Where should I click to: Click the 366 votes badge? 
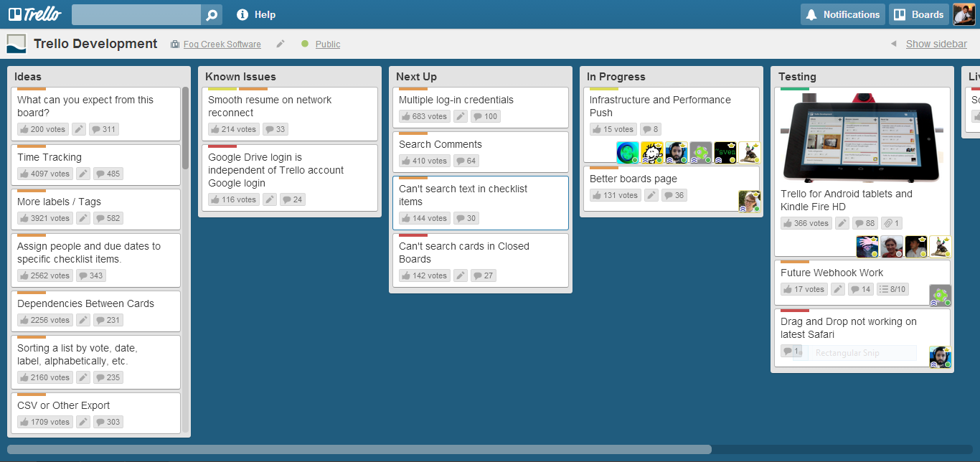point(806,223)
